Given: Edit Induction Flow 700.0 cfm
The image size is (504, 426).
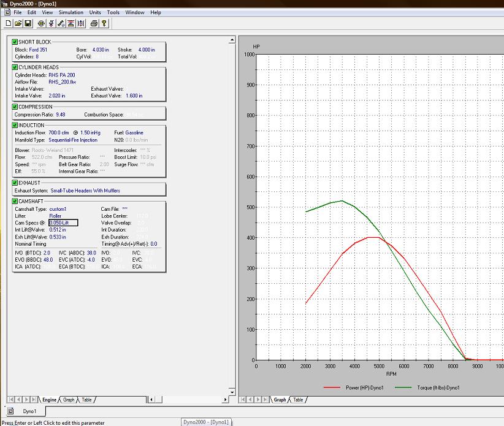Looking at the screenshot, I should tap(59, 132).
